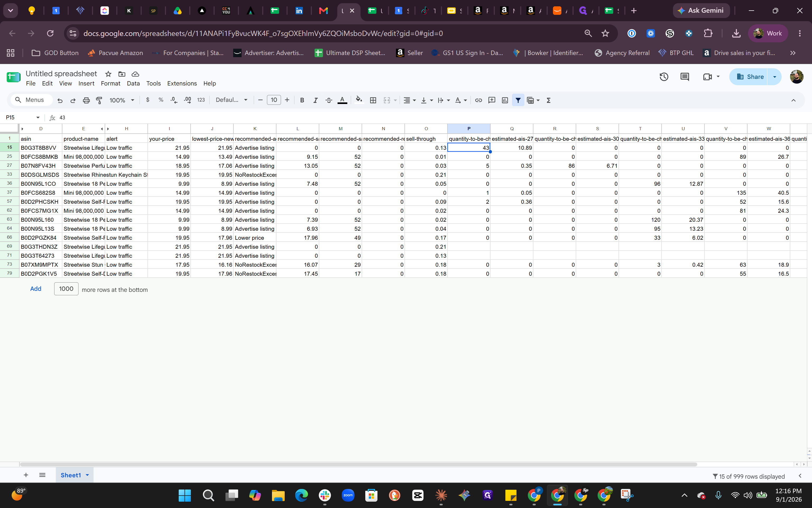Image resolution: width=812 pixels, height=508 pixels.
Task: Open the functions sigma icon
Action: tap(549, 100)
